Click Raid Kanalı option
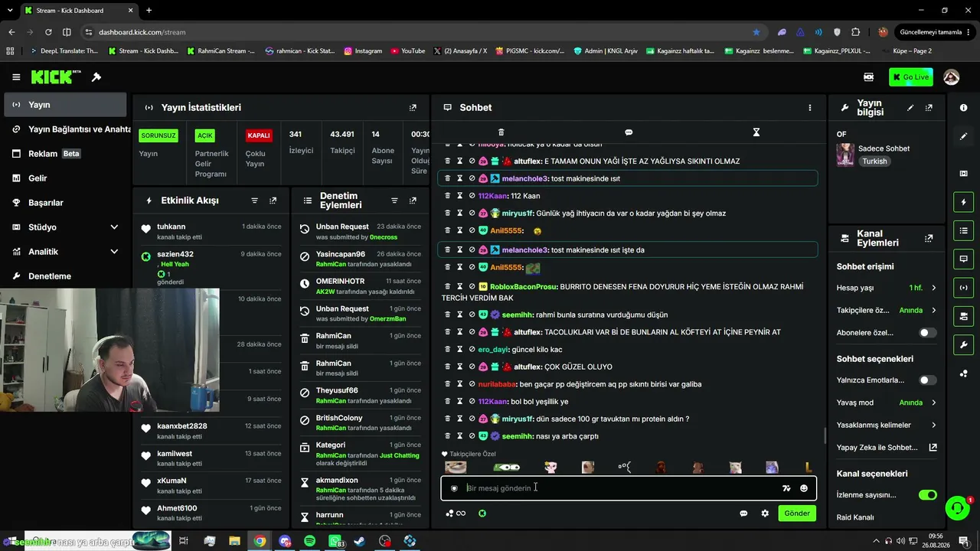 click(x=855, y=517)
